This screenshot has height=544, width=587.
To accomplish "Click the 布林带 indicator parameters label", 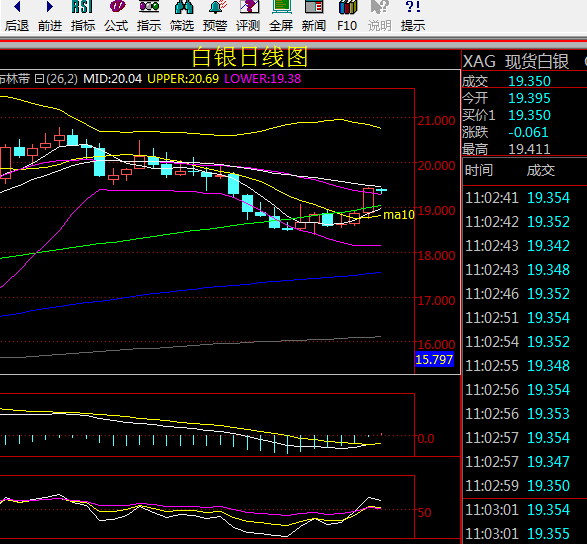I will click(x=39, y=79).
